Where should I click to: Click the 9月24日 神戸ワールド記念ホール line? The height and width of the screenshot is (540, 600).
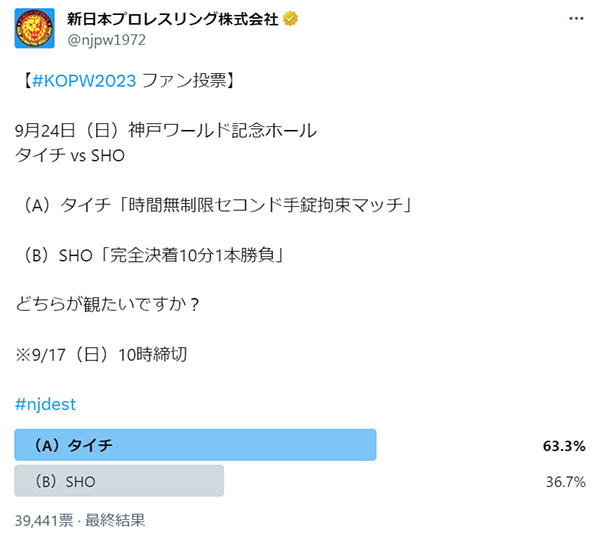click(166, 131)
